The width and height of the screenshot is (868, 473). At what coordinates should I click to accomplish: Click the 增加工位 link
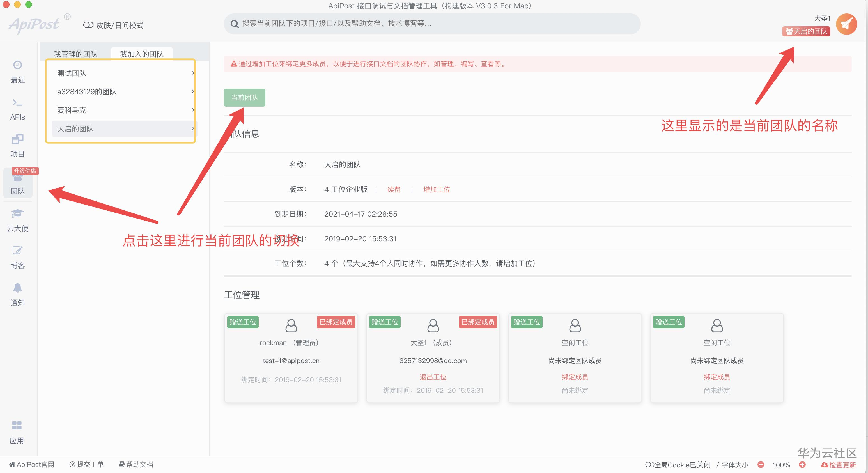[436, 189]
